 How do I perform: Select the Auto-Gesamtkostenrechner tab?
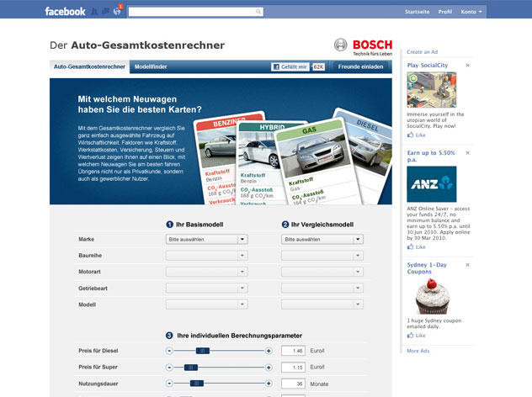coord(89,66)
